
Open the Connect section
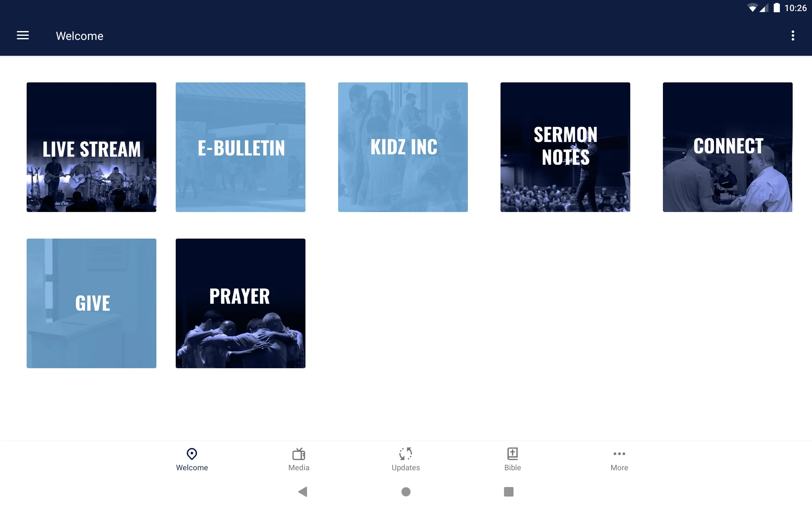pyautogui.click(x=728, y=147)
